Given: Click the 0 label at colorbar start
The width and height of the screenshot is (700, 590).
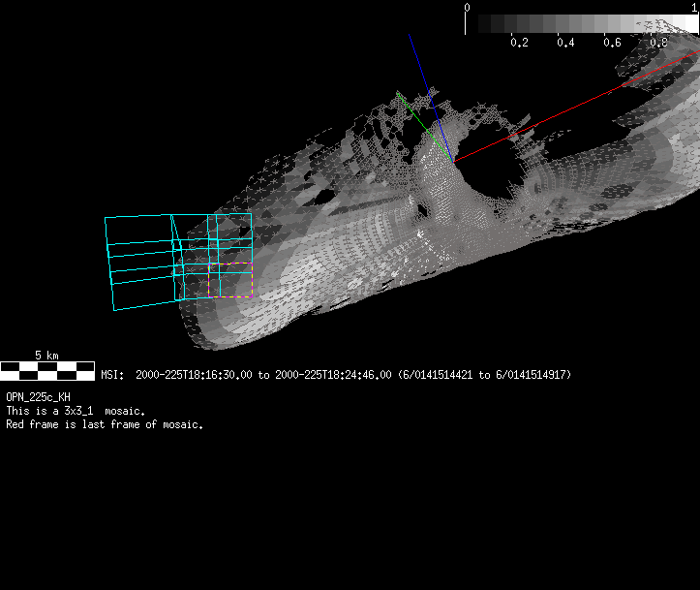Looking at the screenshot, I should pyautogui.click(x=468, y=7).
